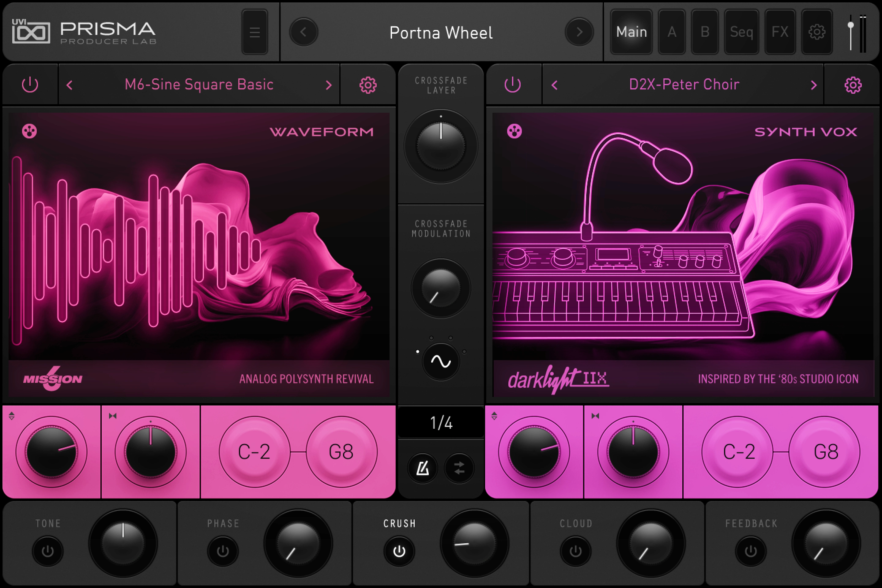Click the swap arrows button under 1/4

459,468
